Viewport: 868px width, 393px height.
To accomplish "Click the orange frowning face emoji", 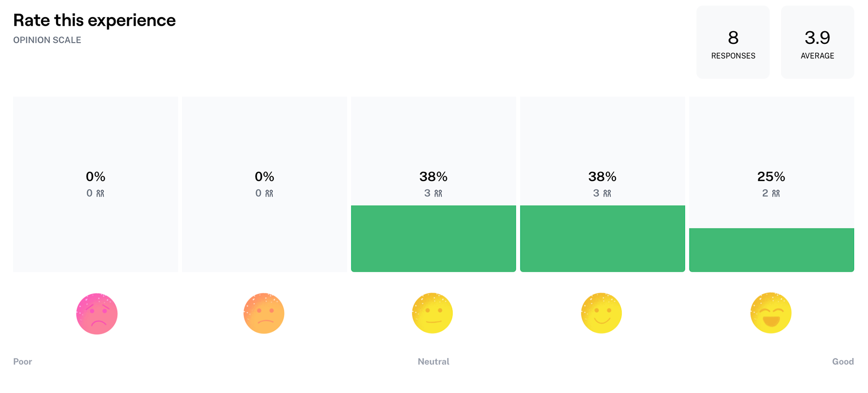I will click(264, 313).
